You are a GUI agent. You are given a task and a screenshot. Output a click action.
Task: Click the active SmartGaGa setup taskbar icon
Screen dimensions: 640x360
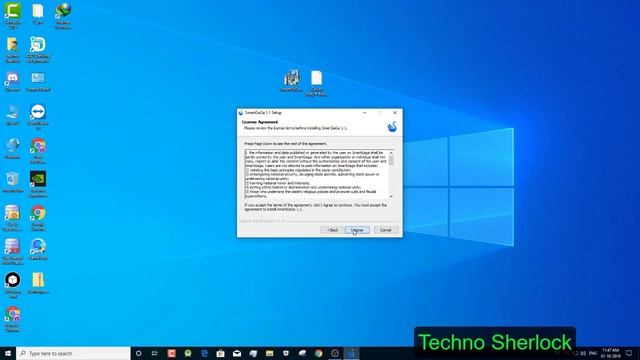351,353
